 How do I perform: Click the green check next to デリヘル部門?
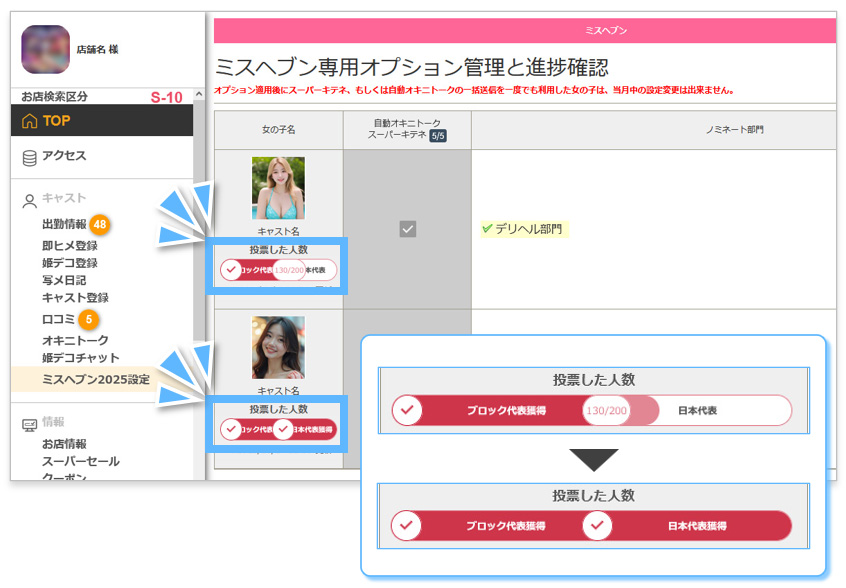click(487, 229)
